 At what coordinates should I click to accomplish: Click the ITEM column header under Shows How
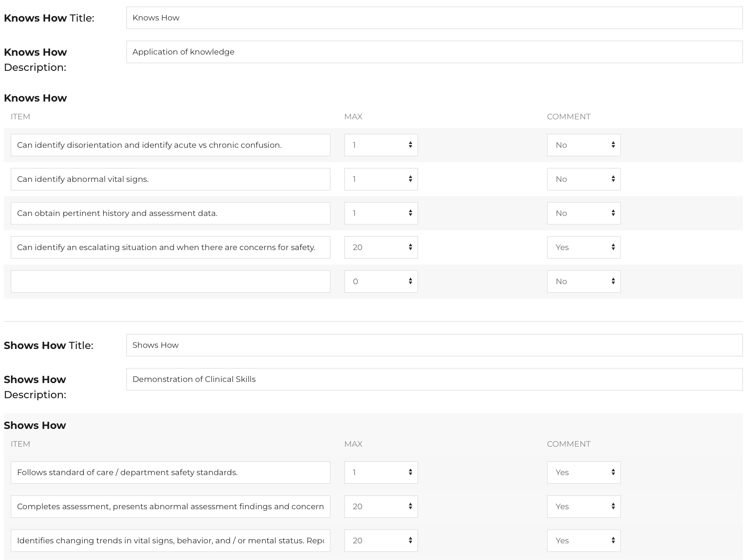[x=20, y=444]
